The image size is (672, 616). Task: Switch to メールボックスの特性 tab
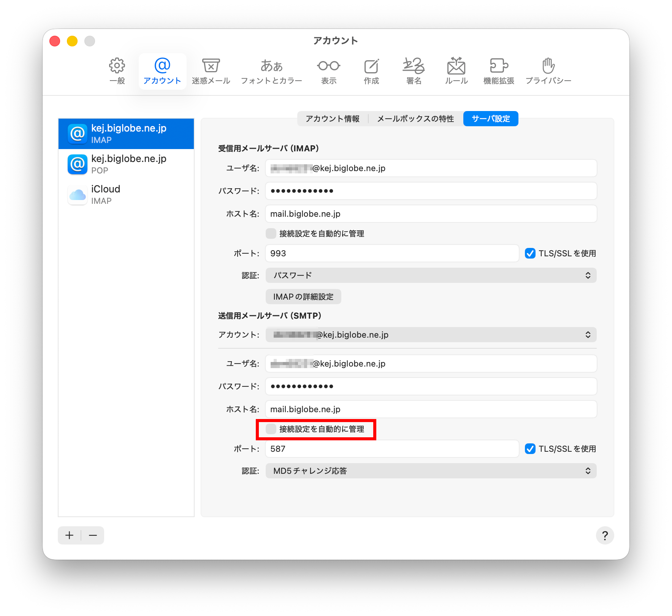point(415,119)
